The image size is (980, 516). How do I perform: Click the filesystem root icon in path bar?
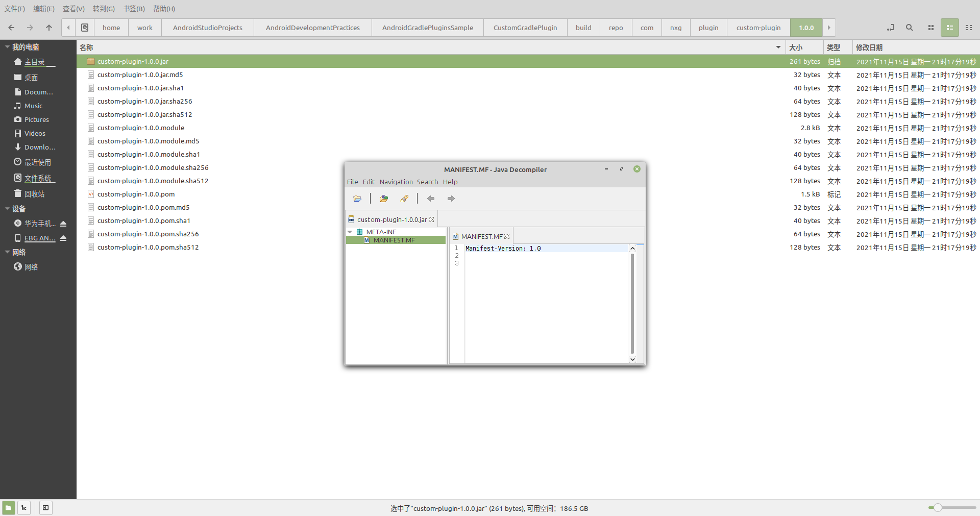(85, 28)
